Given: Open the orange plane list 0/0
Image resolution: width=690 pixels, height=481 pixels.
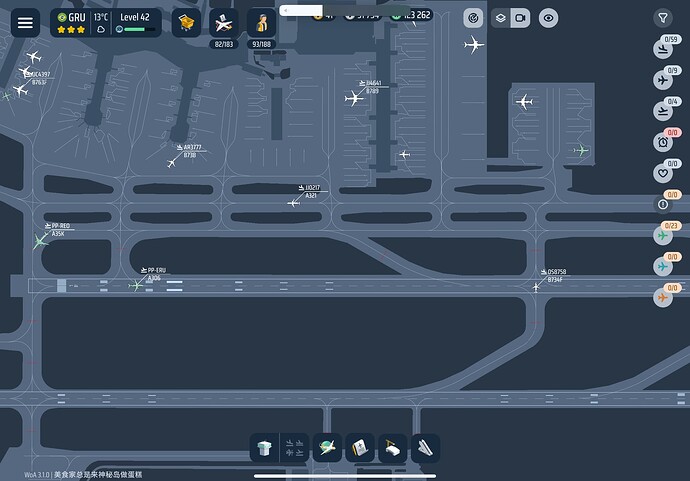Looking at the screenshot, I should (663, 297).
